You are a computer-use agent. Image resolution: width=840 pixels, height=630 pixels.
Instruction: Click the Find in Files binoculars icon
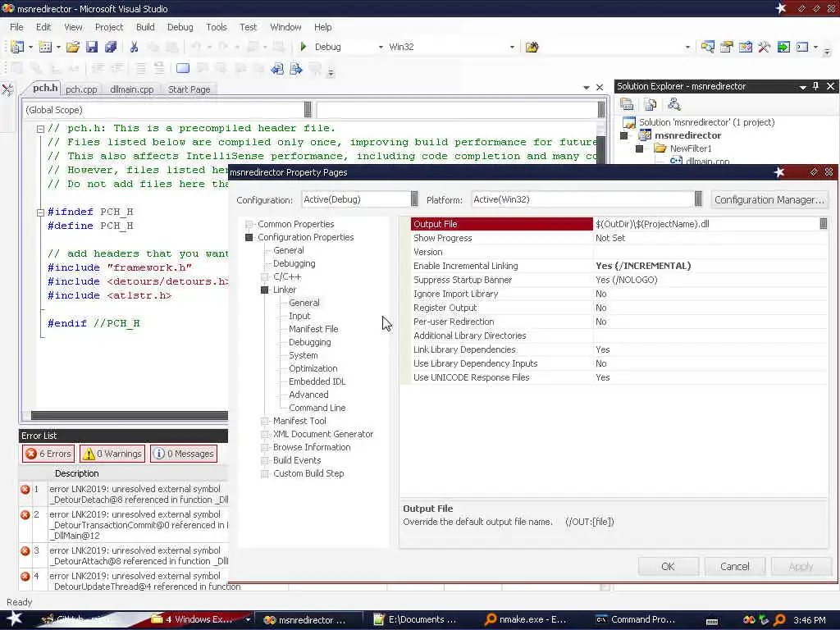532,47
